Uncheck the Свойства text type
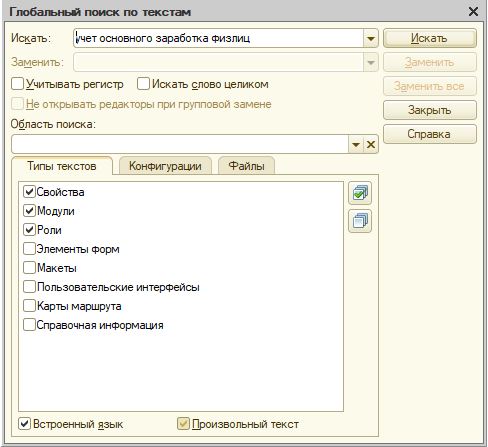 pos(29,192)
